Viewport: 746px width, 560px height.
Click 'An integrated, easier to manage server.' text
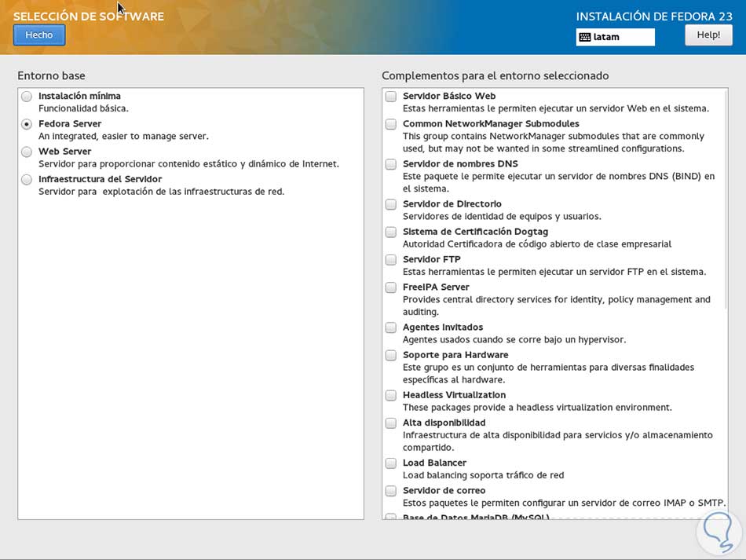124,136
